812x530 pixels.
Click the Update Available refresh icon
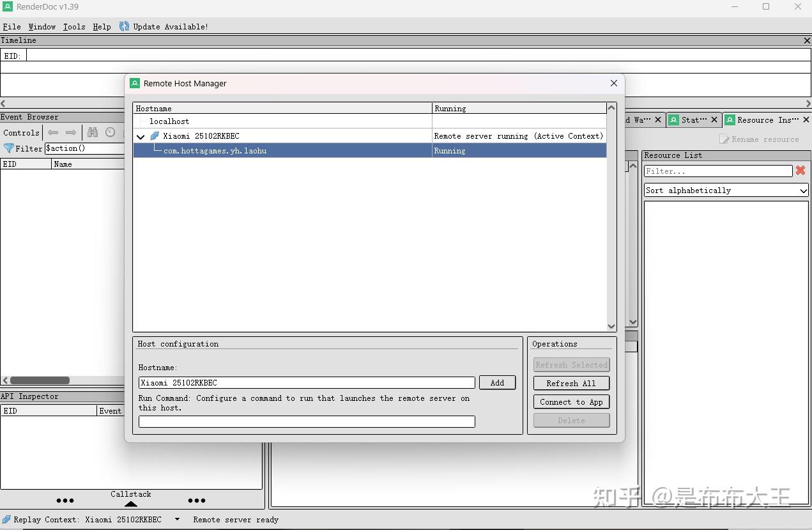(x=124, y=26)
